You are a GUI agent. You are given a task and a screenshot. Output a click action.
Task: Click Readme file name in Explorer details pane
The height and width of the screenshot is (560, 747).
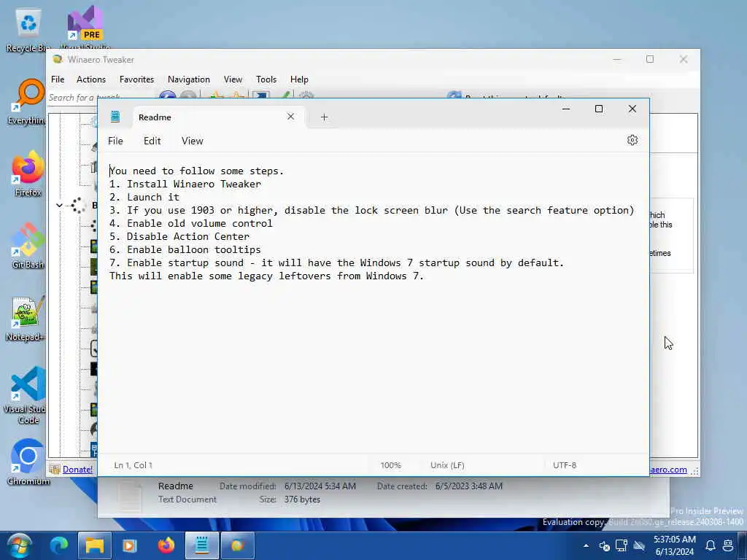coord(175,486)
